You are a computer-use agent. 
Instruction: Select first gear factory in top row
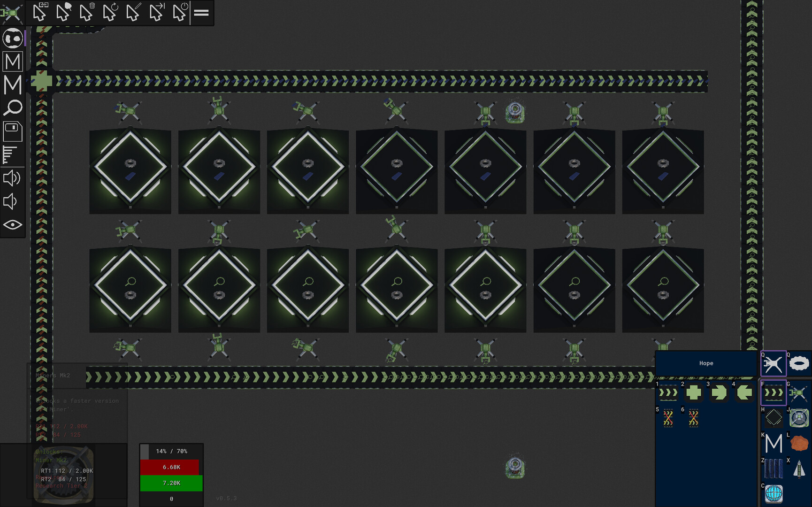click(x=130, y=171)
